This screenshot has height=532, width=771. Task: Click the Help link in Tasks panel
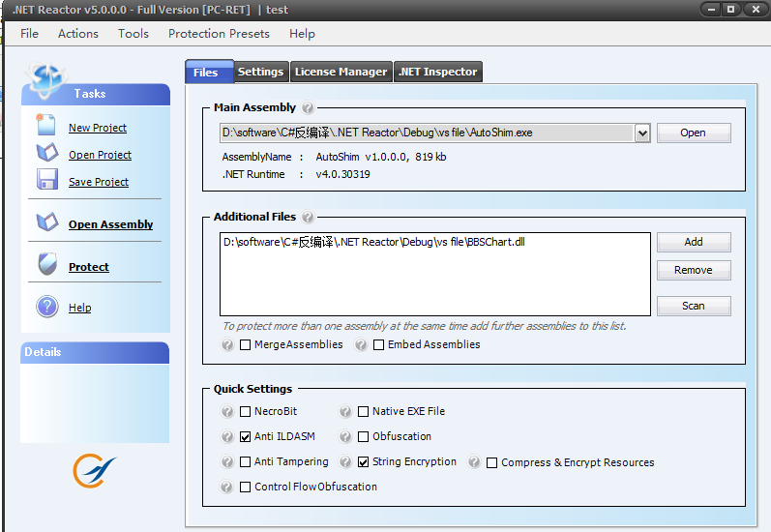[x=79, y=308]
